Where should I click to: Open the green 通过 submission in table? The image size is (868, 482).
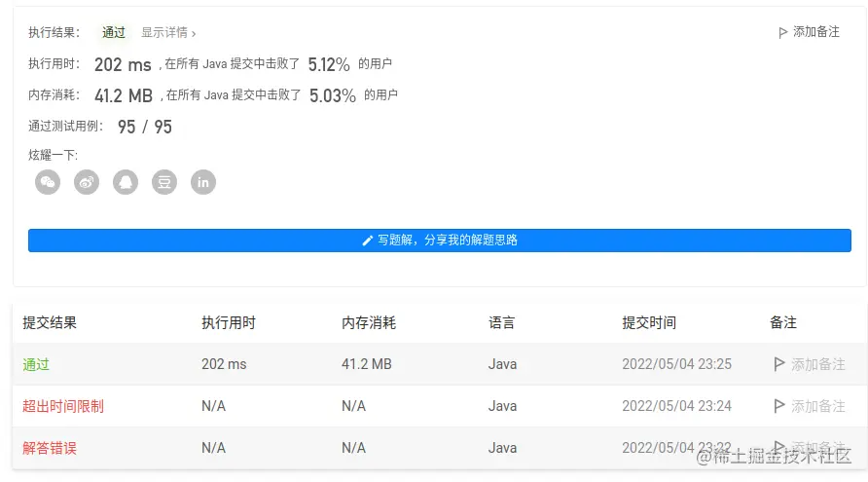(36, 364)
